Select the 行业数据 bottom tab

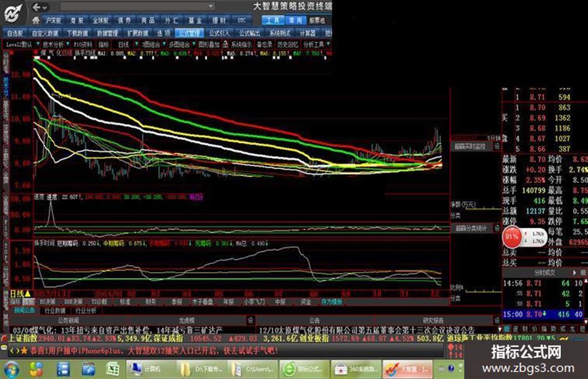55,311
